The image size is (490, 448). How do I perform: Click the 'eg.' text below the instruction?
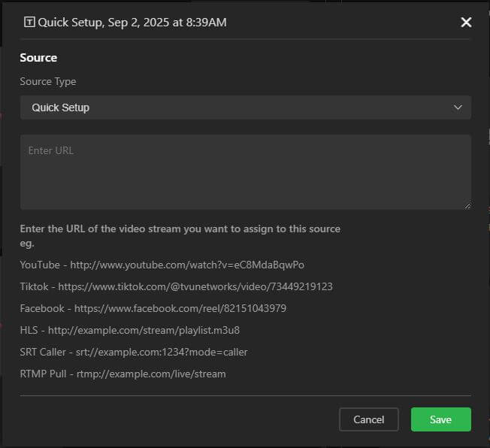27,244
